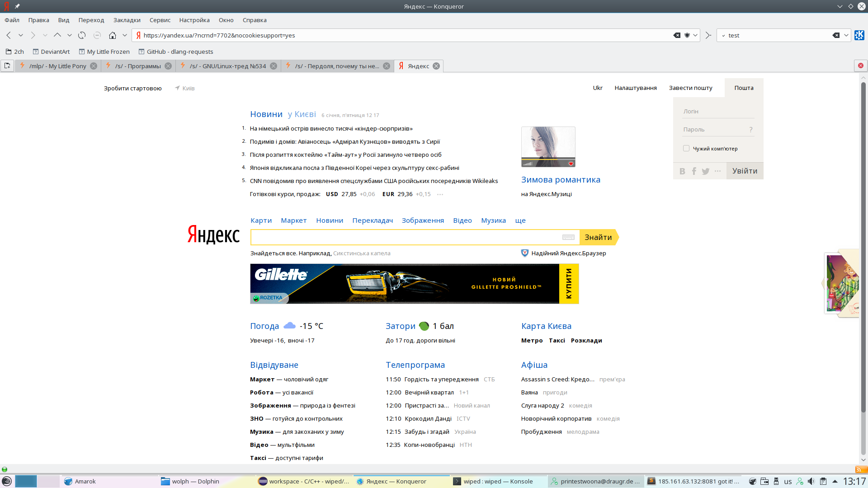This screenshot has width=868, height=488.
Task: Expand the URL history dropdown
Action: (695, 35)
